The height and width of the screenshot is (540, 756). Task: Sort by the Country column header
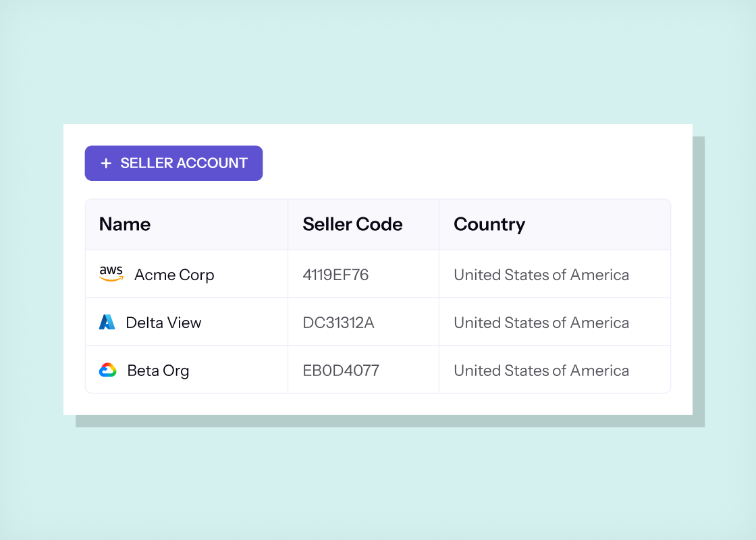(489, 225)
